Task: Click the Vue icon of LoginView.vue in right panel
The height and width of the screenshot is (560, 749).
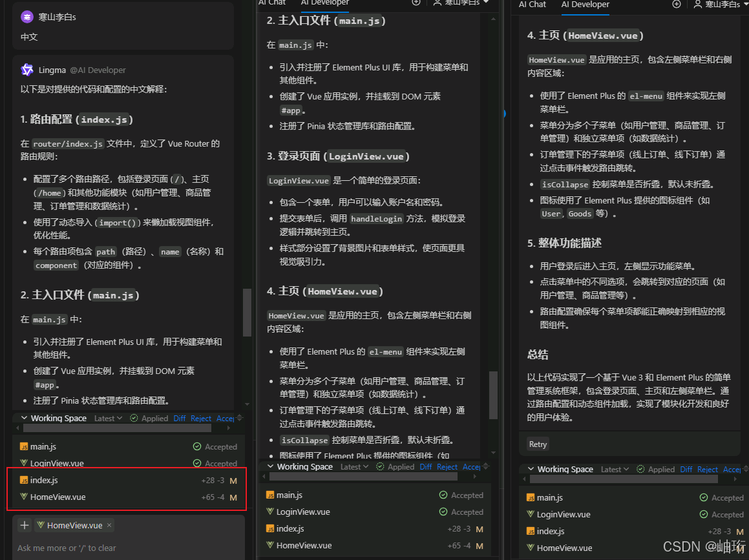Action: click(530, 514)
